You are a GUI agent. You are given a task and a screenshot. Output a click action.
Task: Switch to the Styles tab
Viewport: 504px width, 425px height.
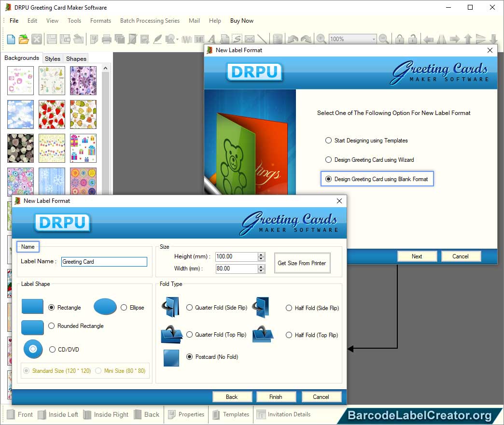click(x=53, y=58)
